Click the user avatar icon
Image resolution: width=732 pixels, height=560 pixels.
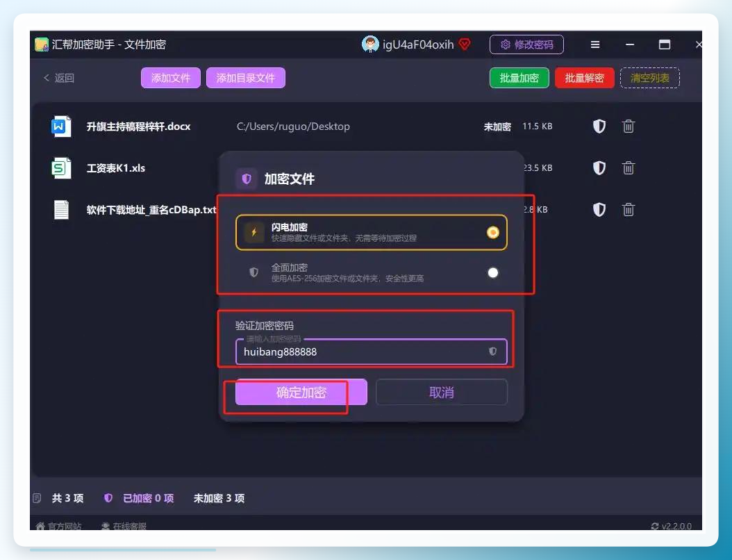370,44
